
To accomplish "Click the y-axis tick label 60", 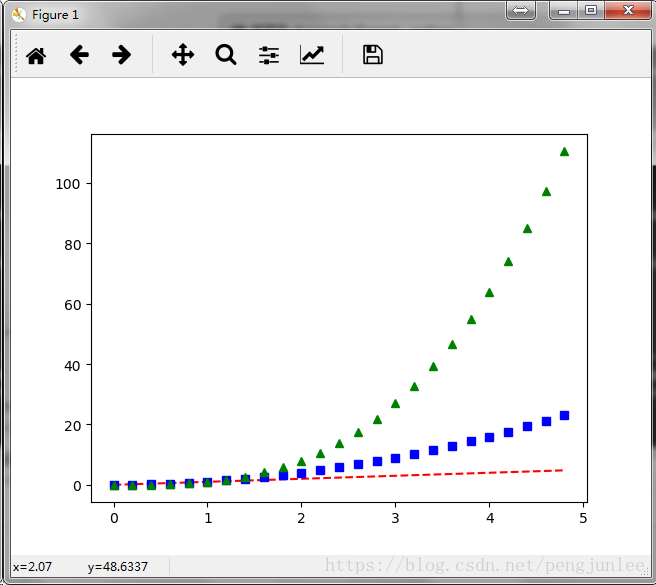I will pos(72,305).
